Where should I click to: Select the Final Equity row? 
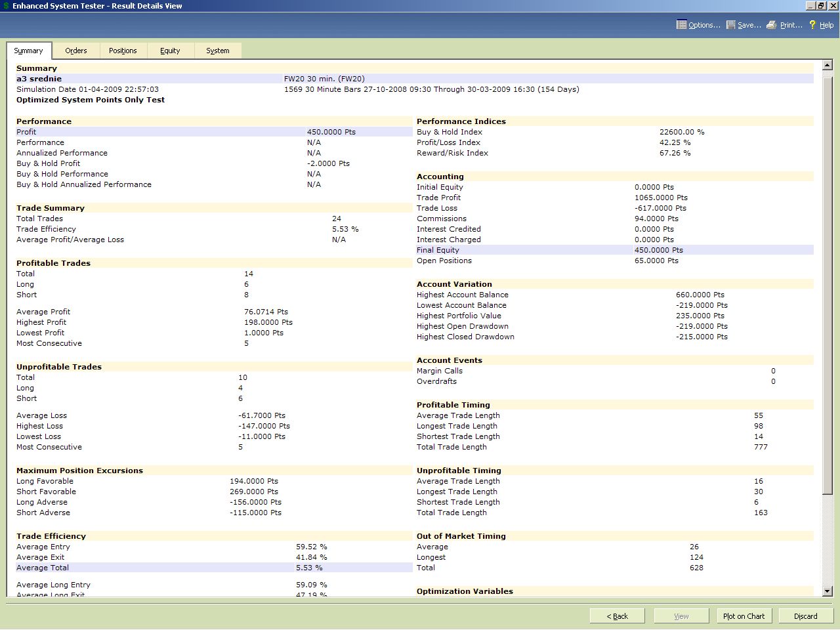[614, 250]
